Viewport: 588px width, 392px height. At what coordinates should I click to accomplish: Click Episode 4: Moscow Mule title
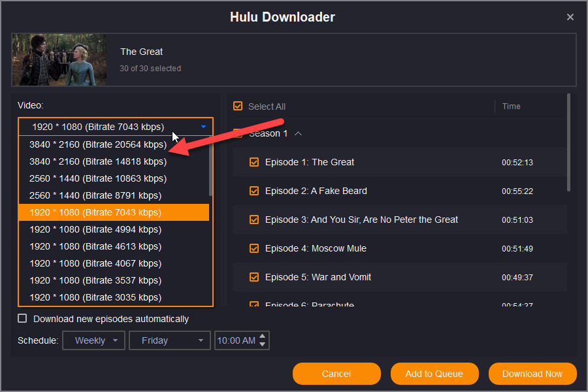tap(316, 248)
